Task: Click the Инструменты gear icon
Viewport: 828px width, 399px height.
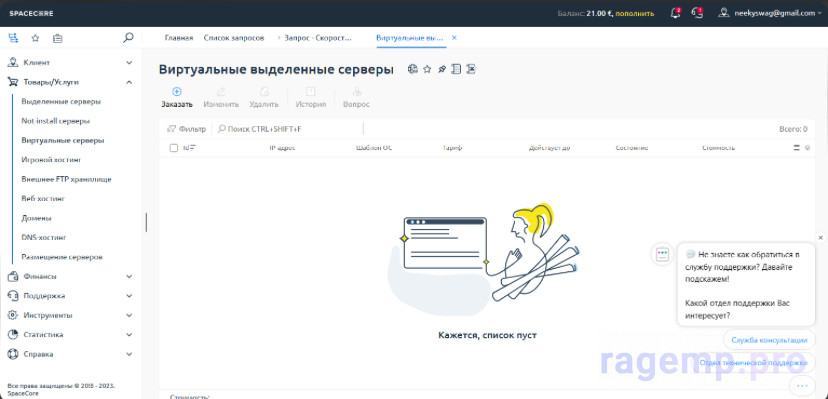Action: click(13, 315)
